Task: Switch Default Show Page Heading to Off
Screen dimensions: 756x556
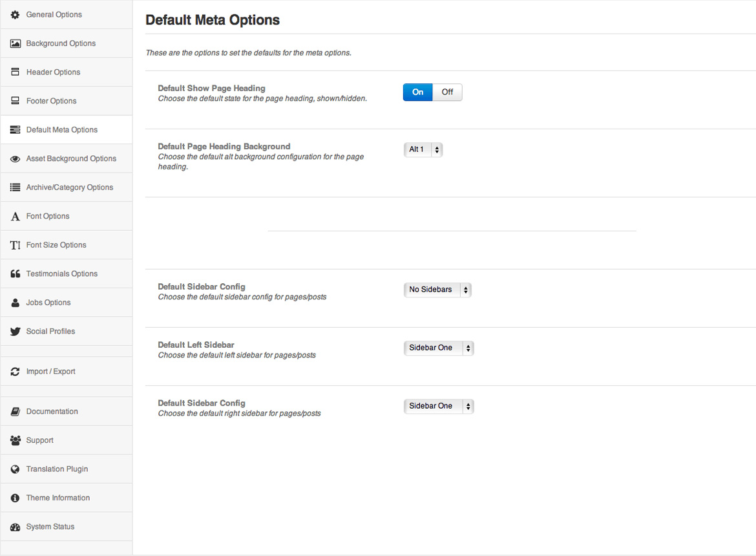Action: tap(447, 92)
